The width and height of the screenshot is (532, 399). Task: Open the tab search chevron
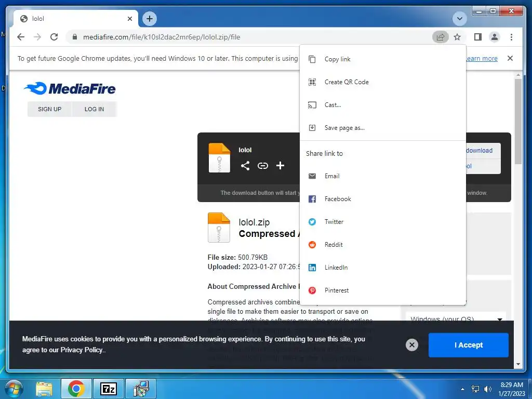[460, 19]
